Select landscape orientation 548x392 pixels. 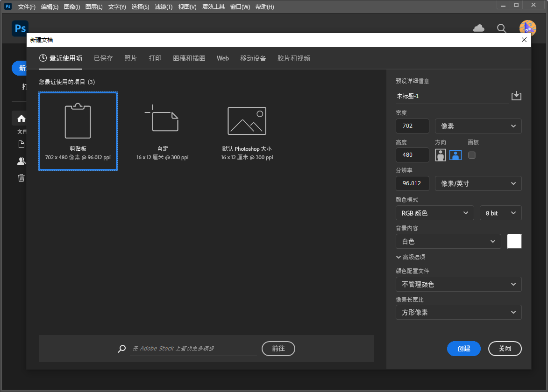click(x=455, y=154)
